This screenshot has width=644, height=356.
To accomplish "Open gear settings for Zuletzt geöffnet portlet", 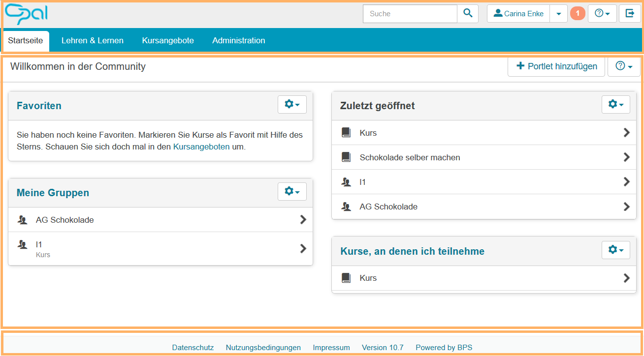I will click(615, 105).
